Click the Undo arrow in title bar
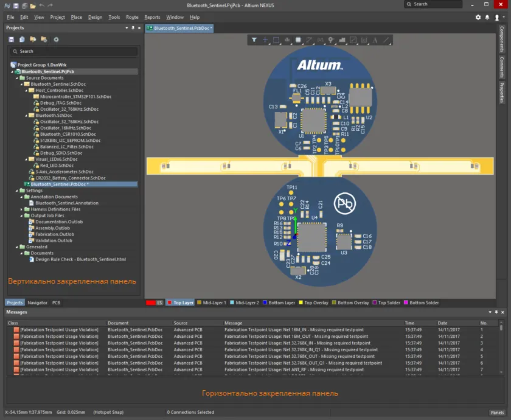 click(42, 5)
